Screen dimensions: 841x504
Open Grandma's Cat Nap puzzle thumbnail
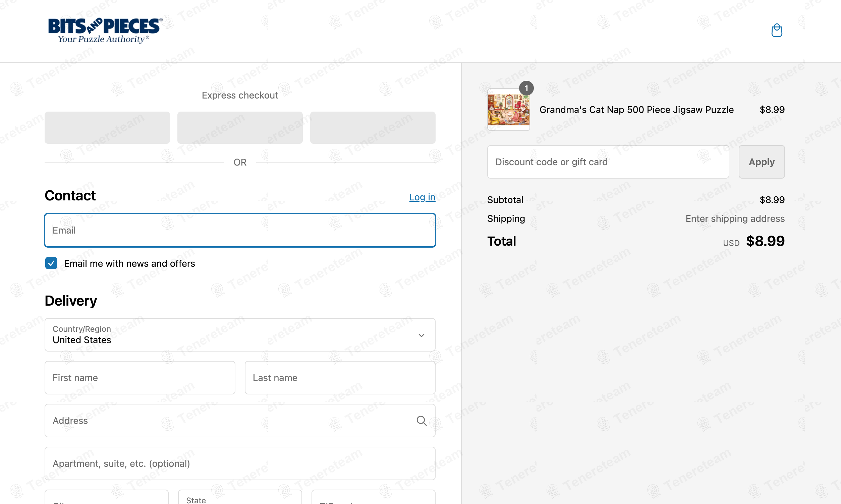[508, 110]
